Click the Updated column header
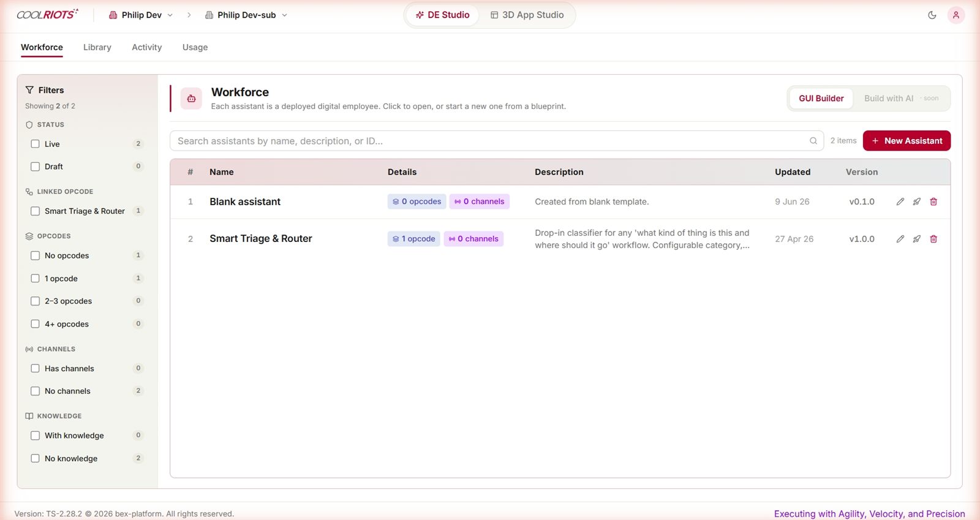The image size is (980, 520). 793,172
